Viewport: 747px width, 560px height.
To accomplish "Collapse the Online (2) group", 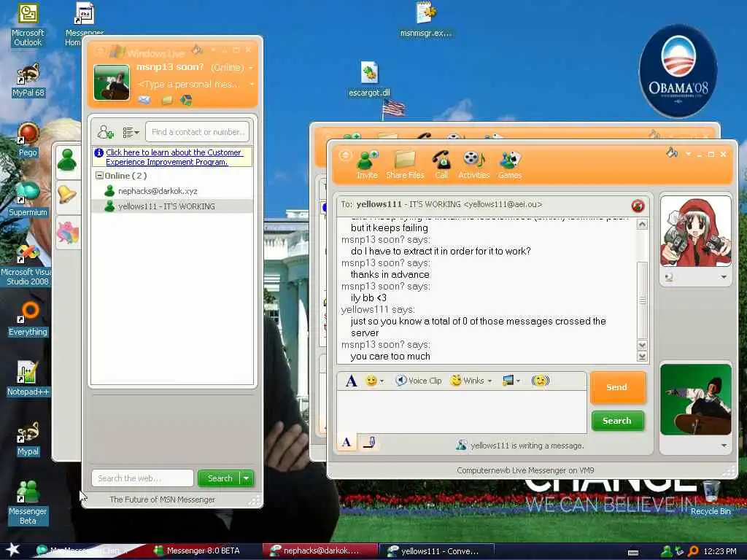I will [99, 176].
